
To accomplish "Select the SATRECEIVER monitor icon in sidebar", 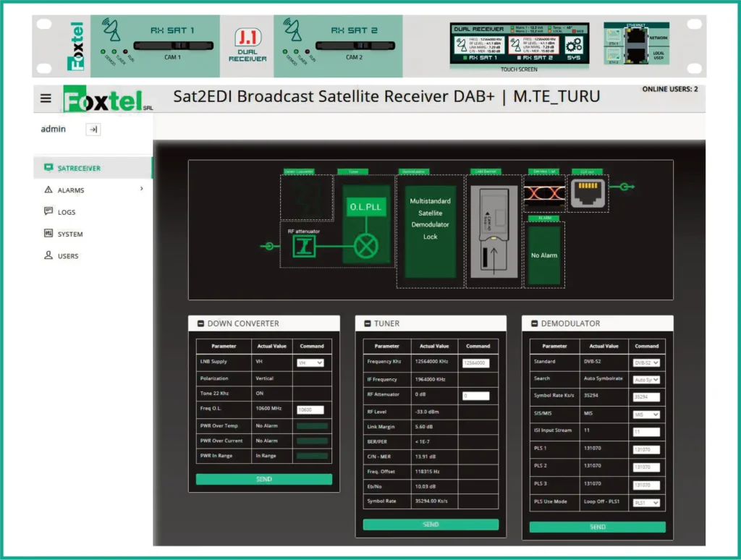I will coord(48,166).
